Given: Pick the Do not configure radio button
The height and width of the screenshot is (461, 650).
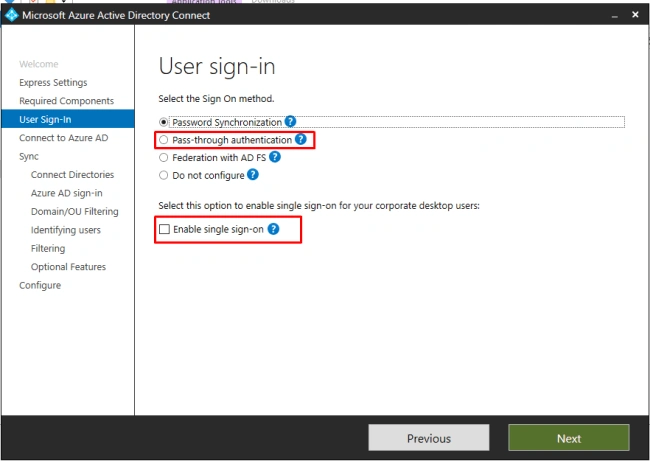Looking at the screenshot, I should pos(164,175).
